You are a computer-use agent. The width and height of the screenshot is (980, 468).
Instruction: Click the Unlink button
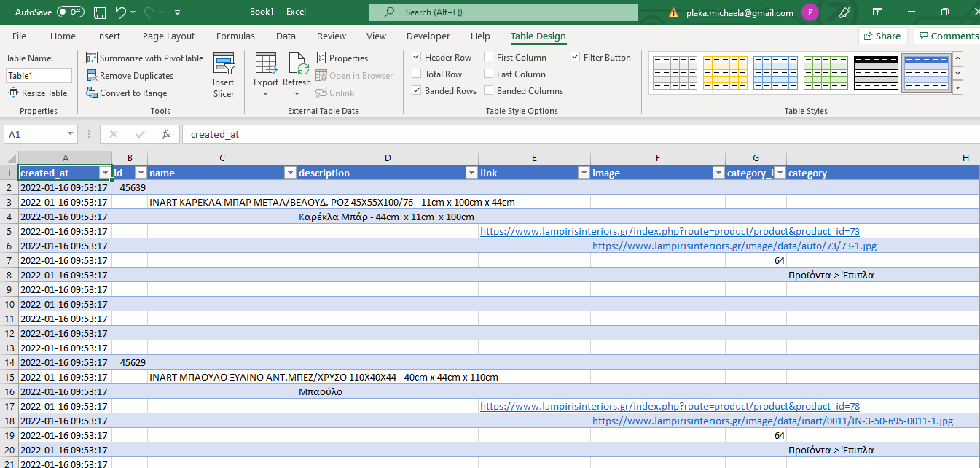[x=335, y=93]
